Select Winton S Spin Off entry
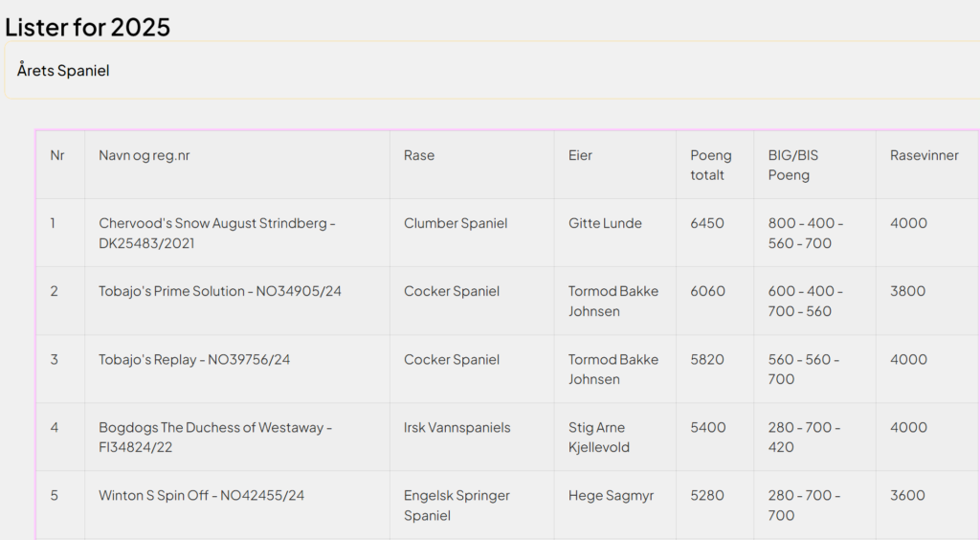Screen dimensions: 980x540 coord(201,495)
